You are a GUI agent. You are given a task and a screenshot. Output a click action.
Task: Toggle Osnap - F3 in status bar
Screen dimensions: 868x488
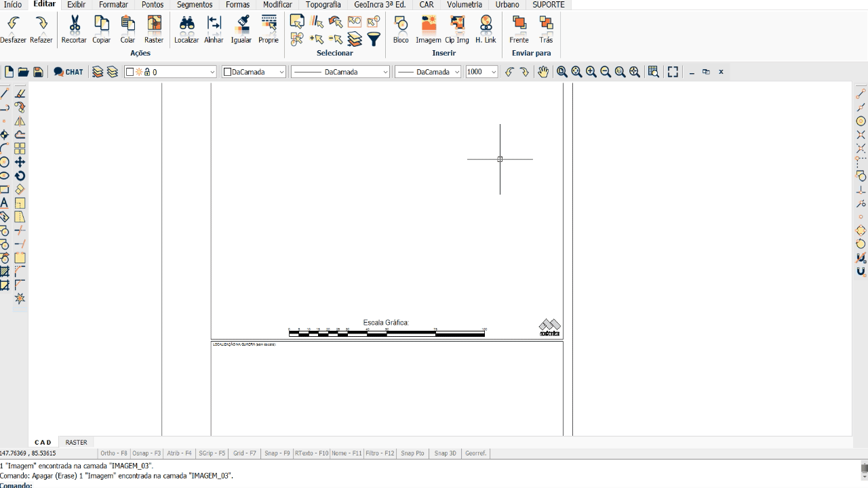[146, 453]
